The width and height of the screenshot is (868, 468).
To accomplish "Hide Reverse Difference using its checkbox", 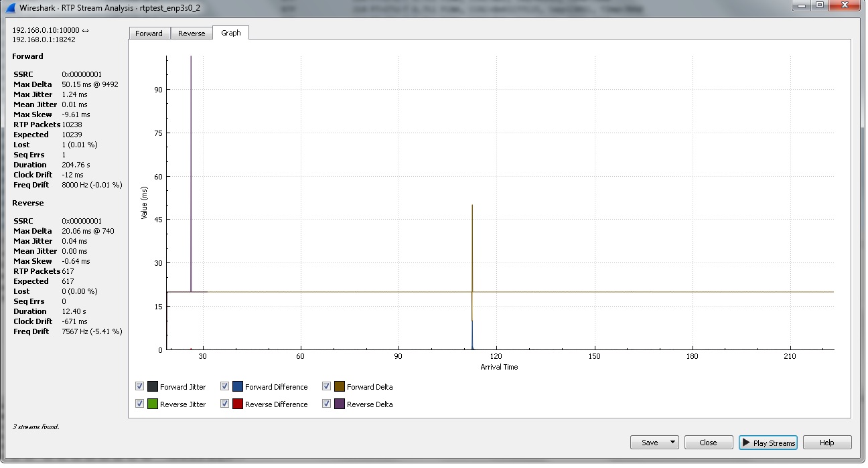I will point(224,404).
